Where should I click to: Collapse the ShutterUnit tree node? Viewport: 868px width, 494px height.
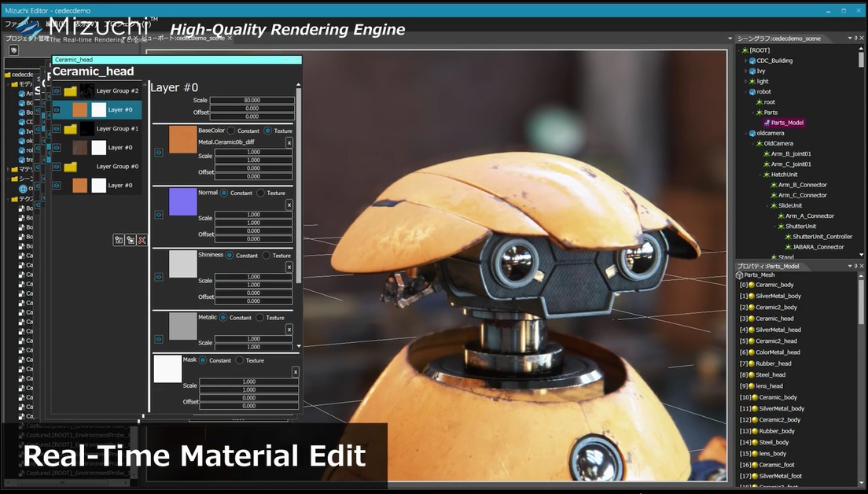tap(774, 227)
